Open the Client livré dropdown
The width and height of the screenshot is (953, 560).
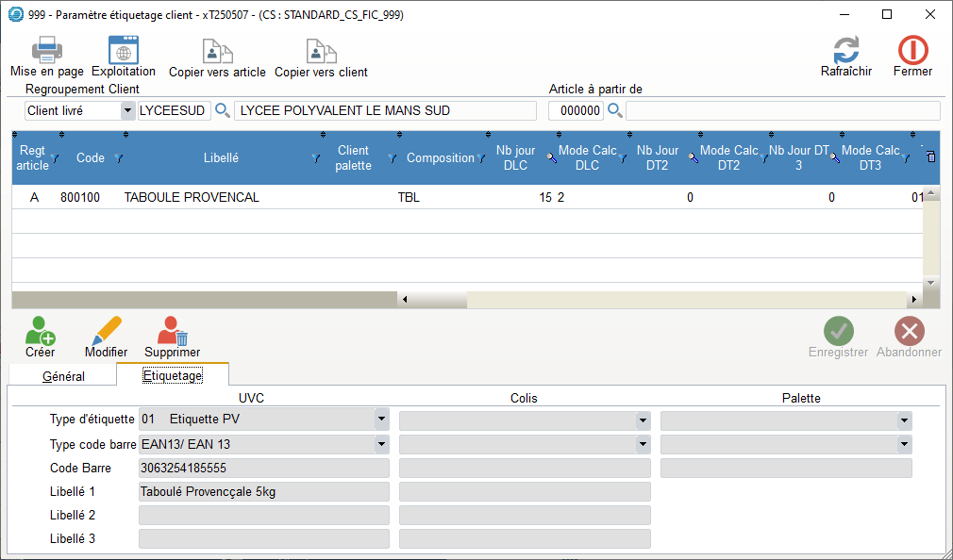pos(127,111)
